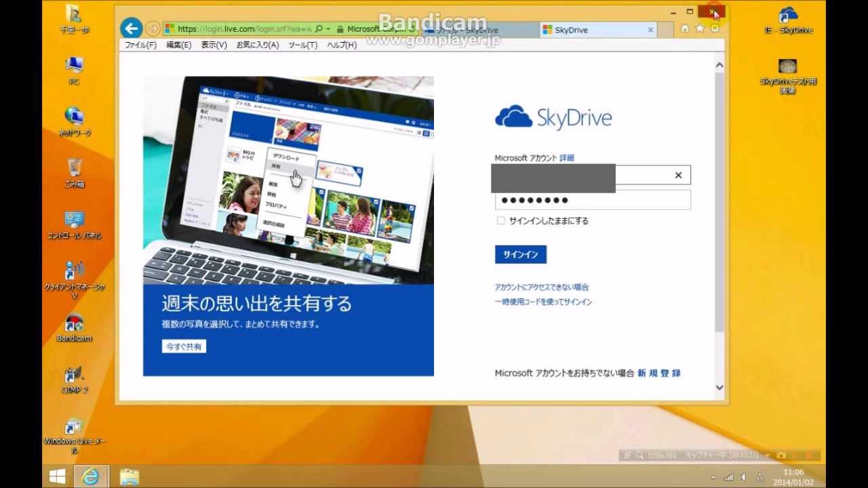Click the address bar search magnifier
This screenshot has height=488, width=868.
coord(319,29)
